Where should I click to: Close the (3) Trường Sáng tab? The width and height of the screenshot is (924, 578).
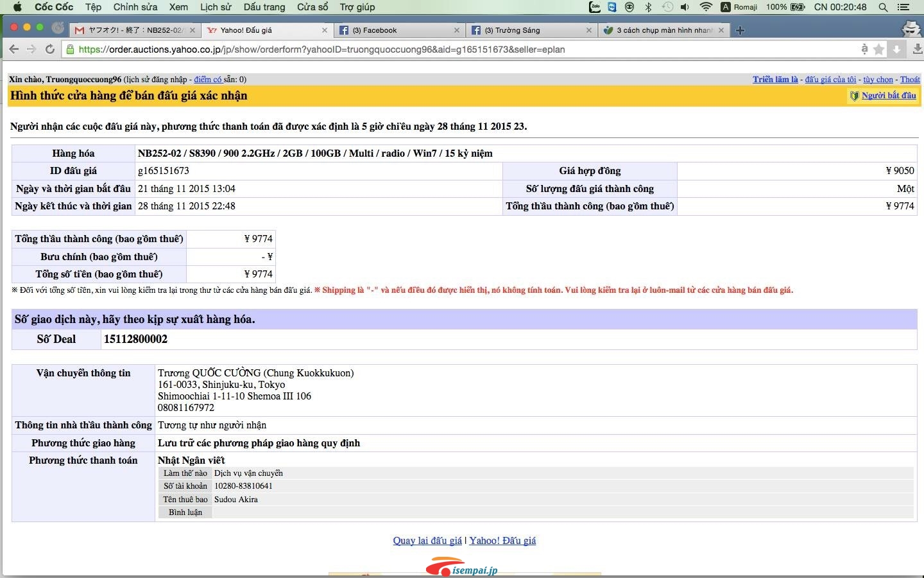pyautogui.click(x=589, y=30)
